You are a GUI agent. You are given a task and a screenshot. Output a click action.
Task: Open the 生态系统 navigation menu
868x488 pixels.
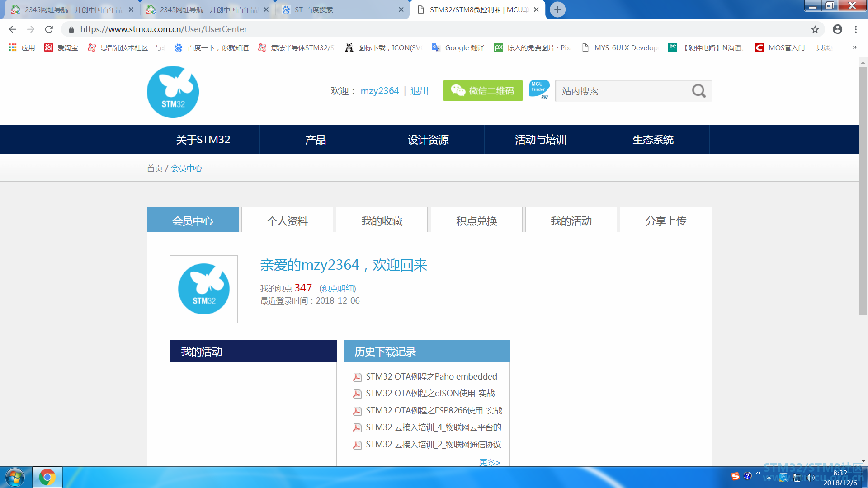(x=653, y=140)
